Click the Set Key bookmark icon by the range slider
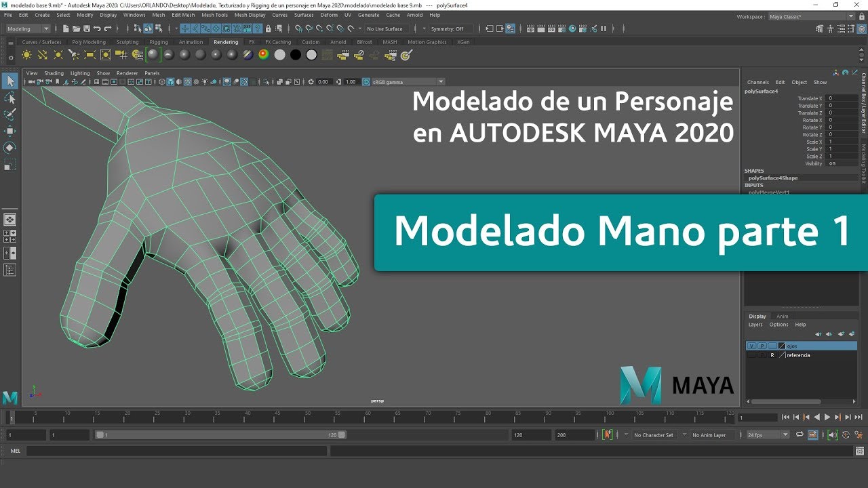 [x=608, y=434]
